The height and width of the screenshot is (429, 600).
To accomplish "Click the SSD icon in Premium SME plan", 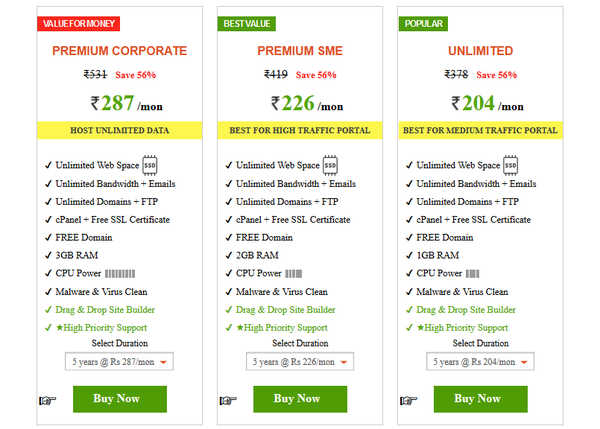I will pyautogui.click(x=330, y=165).
